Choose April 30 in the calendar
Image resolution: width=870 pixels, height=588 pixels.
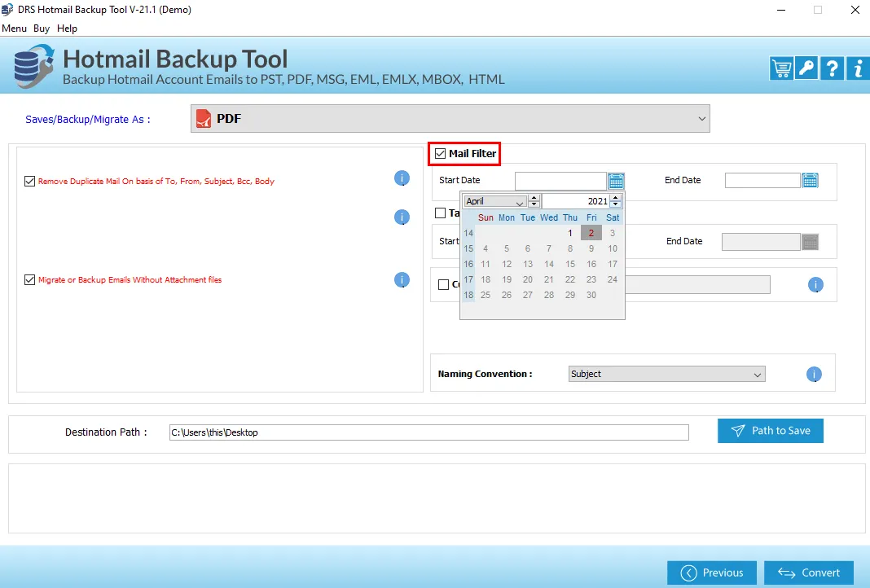pyautogui.click(x=591, y=295)
